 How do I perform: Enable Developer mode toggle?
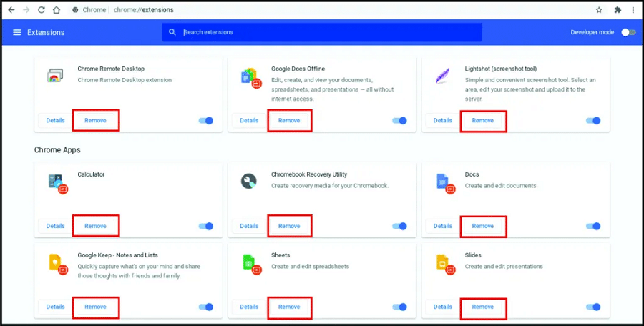pos(628,32)
